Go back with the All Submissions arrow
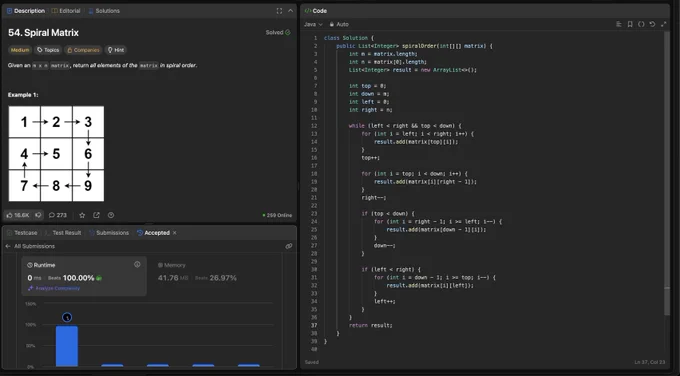 pyautogui.click(x=8, y=246)
